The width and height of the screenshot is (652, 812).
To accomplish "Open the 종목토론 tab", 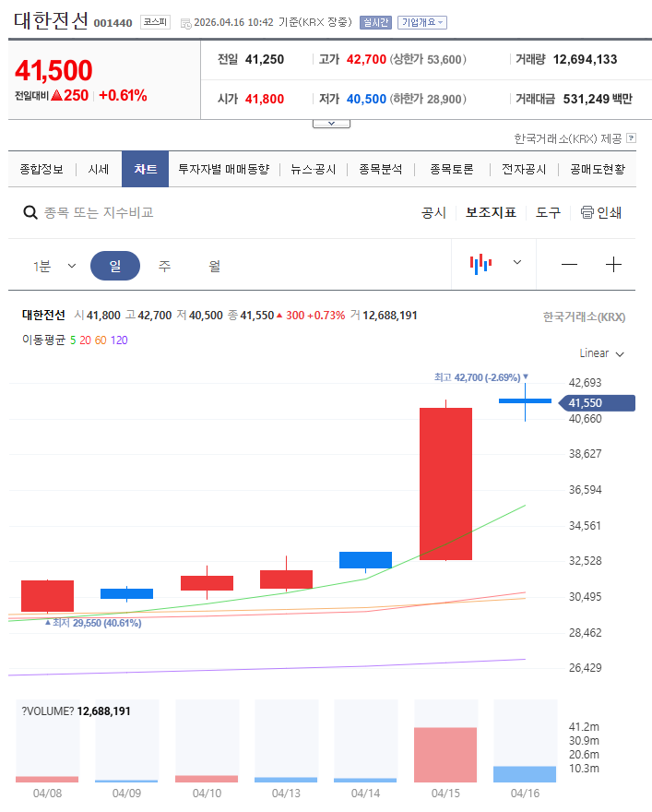I will coord(452,170).
